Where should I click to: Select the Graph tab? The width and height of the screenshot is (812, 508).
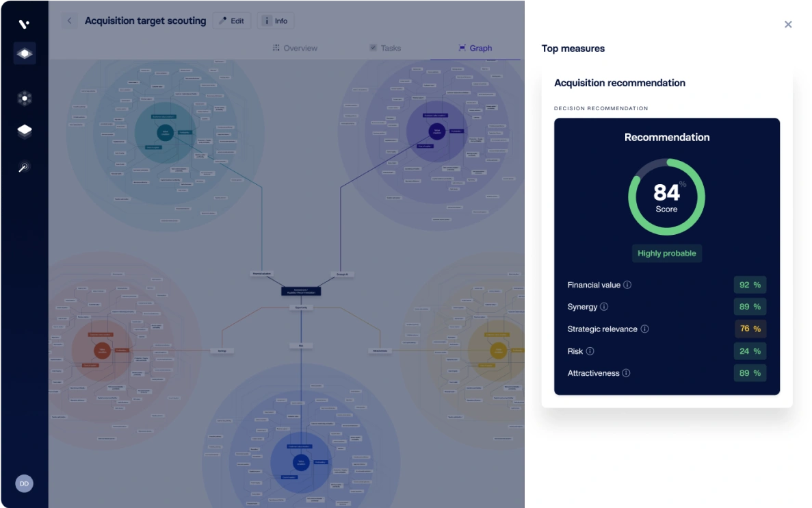pos(475,48)
